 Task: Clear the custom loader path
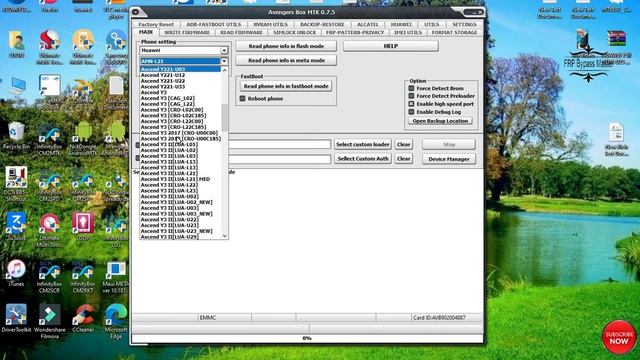click(x=403, y=144)
